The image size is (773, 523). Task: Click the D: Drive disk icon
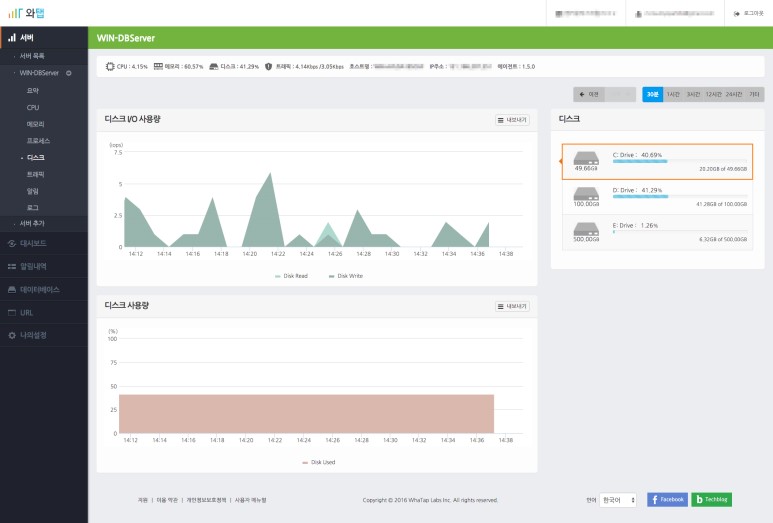click(586, 193)
